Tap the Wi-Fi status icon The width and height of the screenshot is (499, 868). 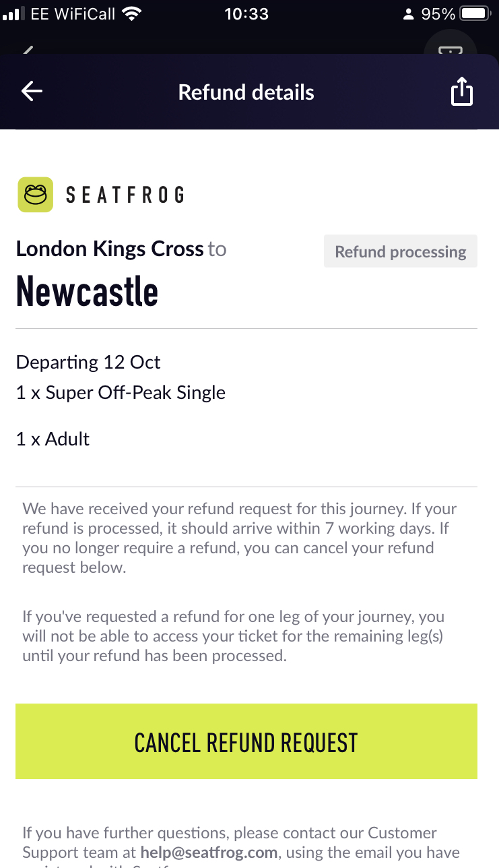tap(133, 13)
